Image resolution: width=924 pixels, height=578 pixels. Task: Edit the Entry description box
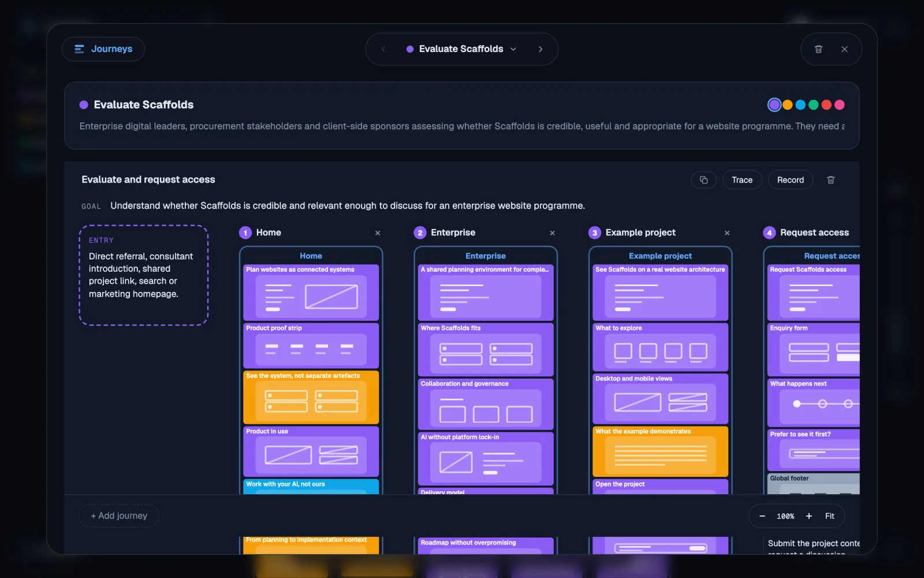(144, 275)
